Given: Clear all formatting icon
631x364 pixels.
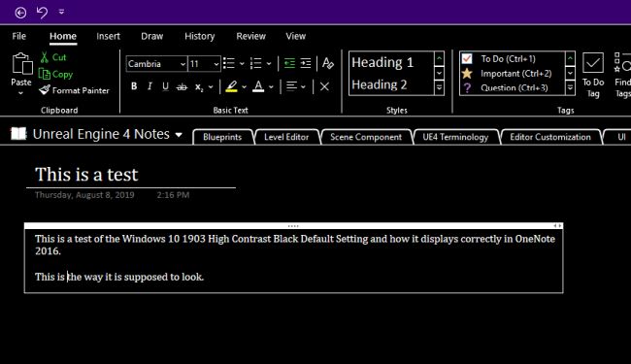Looking at the screenshot, I should (x=328, y=63).
